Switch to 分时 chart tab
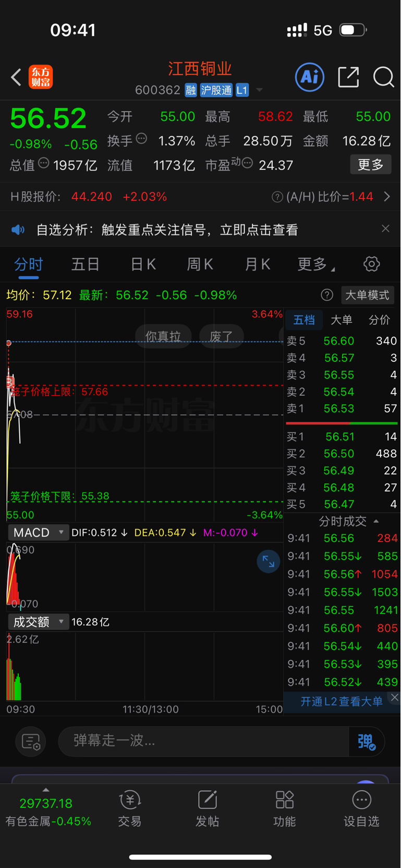 tap(29, 264)
